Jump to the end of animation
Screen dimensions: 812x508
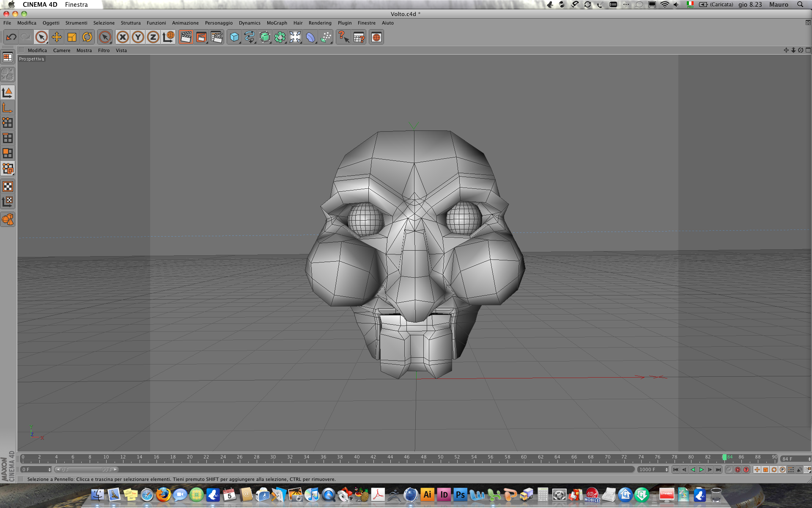tap(718, 469)
